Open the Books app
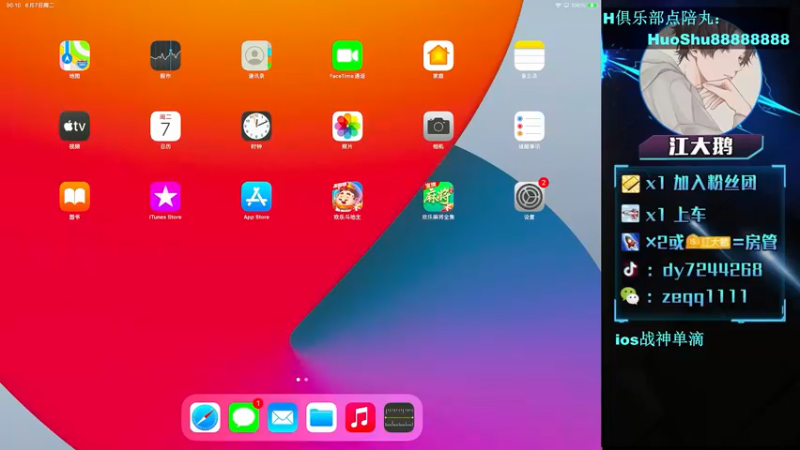The image size is (800, 450). click(74, 196)
